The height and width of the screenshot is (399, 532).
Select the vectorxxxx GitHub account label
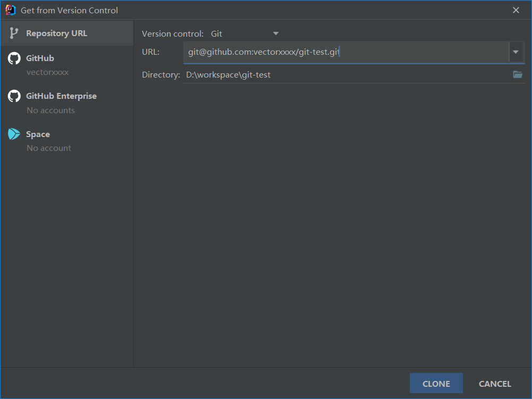point(47,72)
